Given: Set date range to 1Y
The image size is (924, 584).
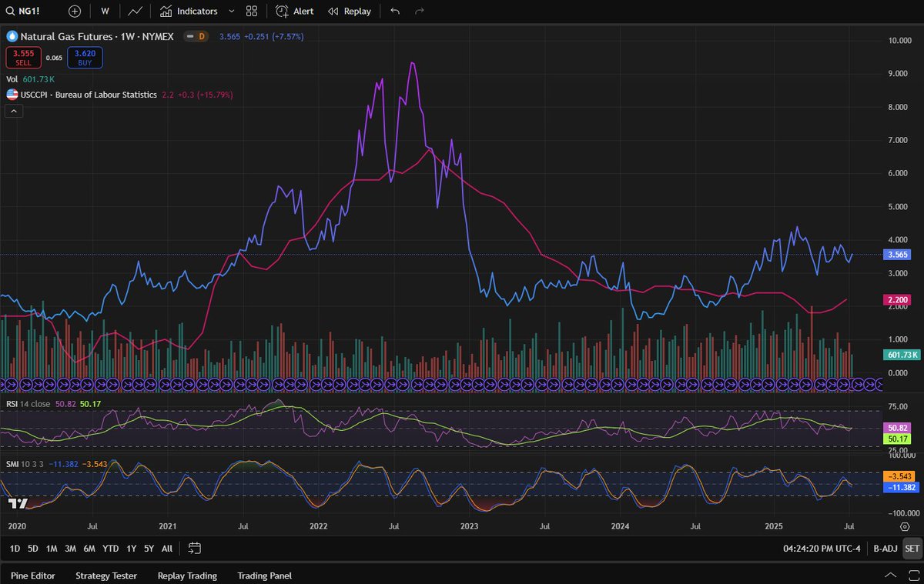Looking at the screenshot, I should (x=132, y=549).
